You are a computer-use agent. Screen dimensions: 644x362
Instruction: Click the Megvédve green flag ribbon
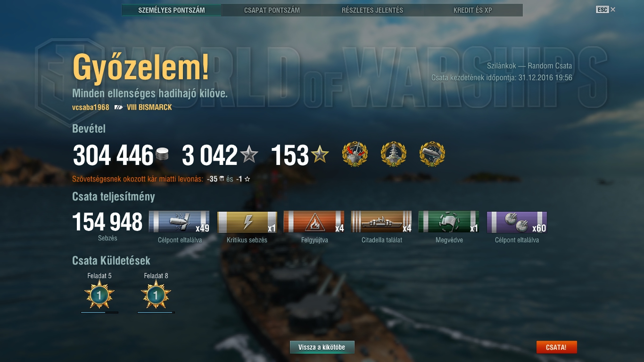tap(449, 222)
